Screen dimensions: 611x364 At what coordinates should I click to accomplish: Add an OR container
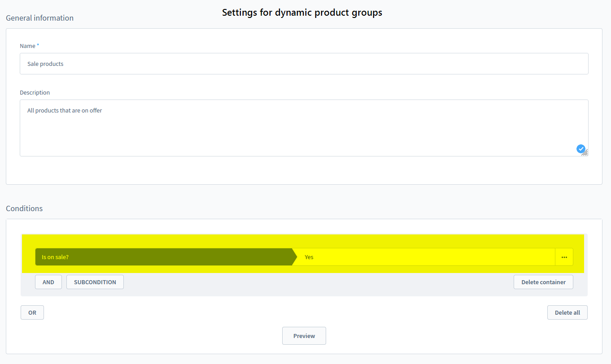tap(32, 312)
